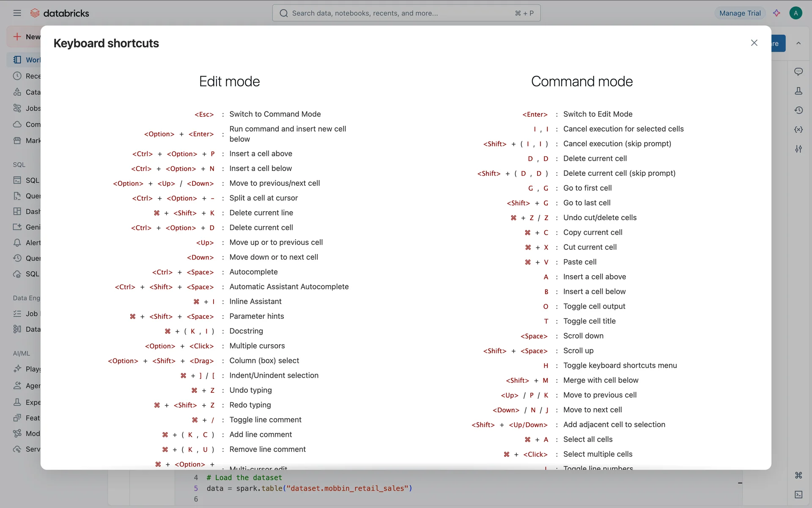Collapse the notebook header chevron
812x508 pixels.
[x=798, y=43]
